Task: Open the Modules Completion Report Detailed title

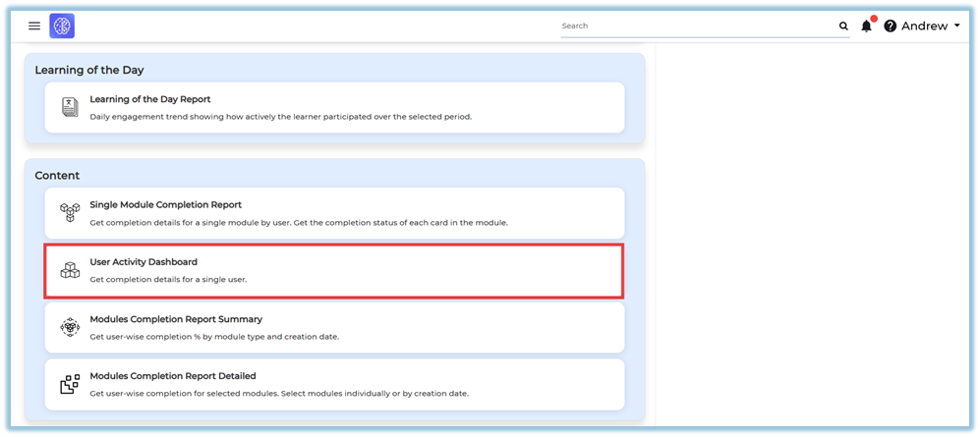Action: click(x=173, y=376)
